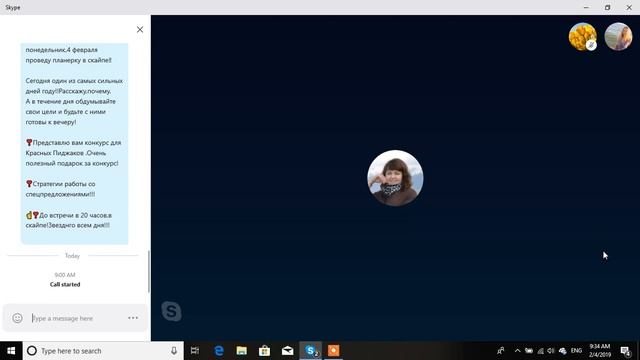Viewport: 640px width, 360px height.
Task: Switch input language via ENG indicator
Action: pos(576,351)
